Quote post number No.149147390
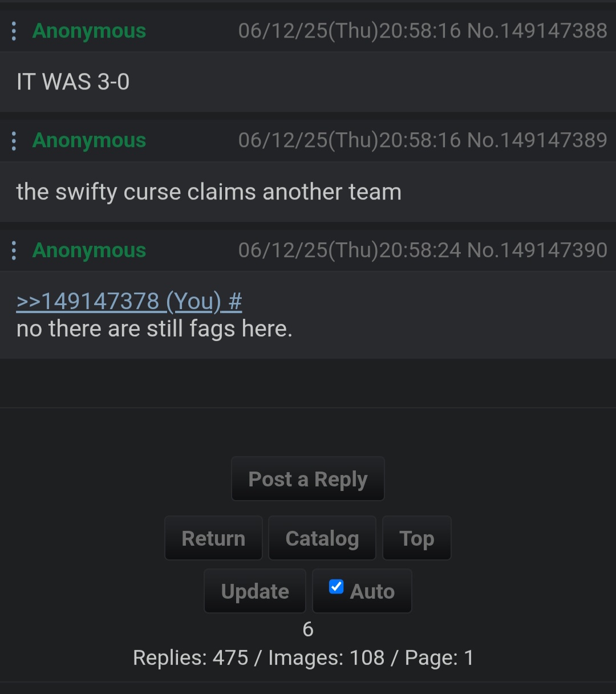Screen dimensions: 616x694 pyautogui.click(x=537, y=250)
